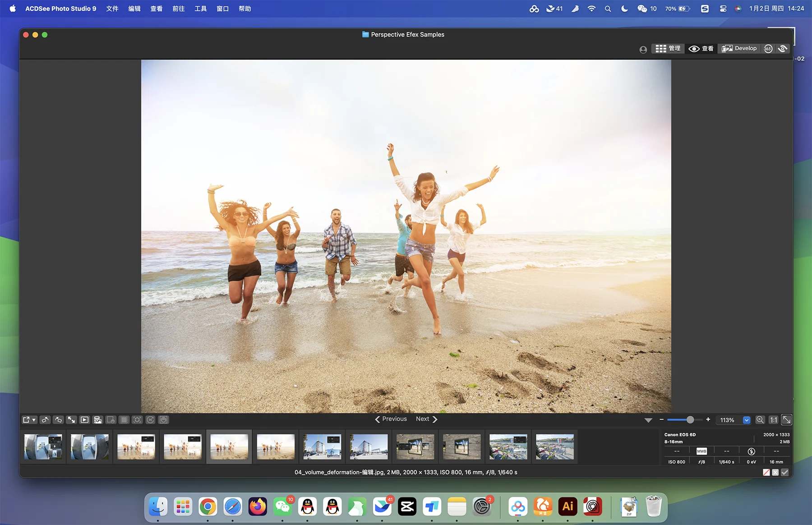
Task: Click the zoom out minus button
Action: (661, 420)
